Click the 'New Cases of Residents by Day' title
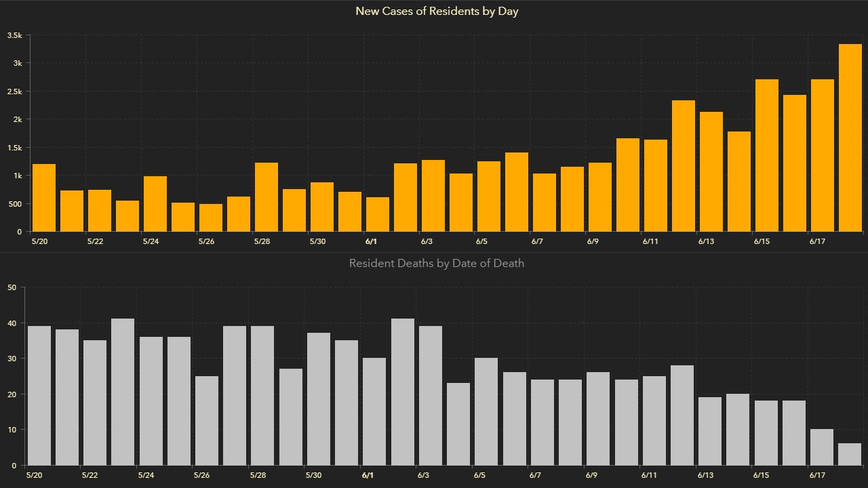868x488 pixels. pyautogui.click(x=437, y=12)
